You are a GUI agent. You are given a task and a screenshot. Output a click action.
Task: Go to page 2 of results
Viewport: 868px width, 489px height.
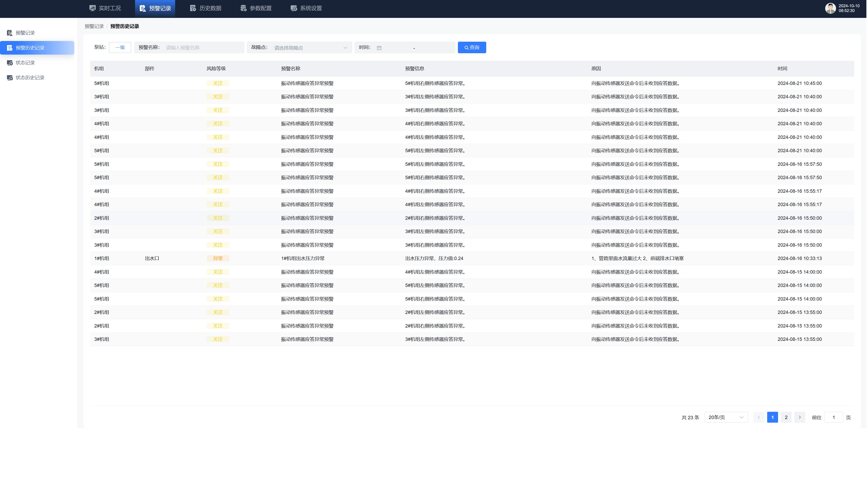786,417
